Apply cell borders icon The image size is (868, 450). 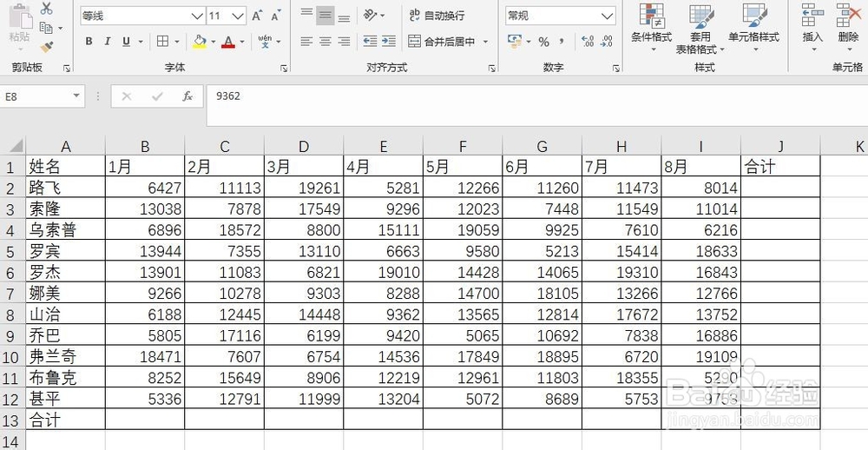click(x=163, y=41)
